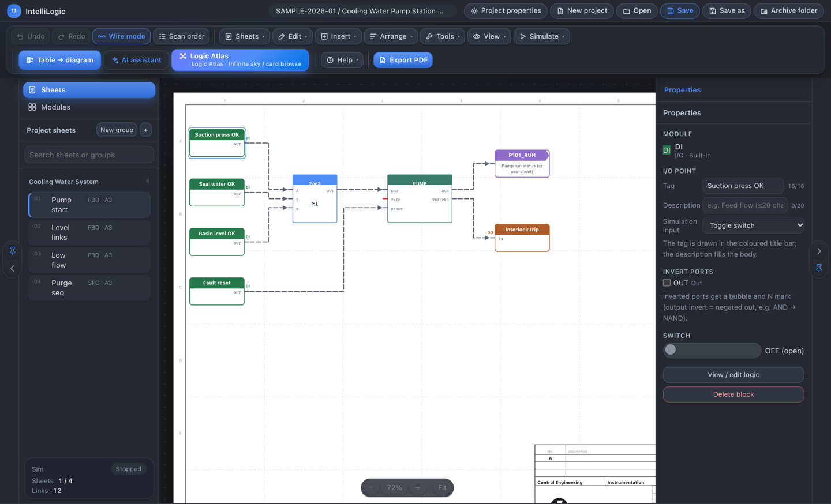Click the zoom in plus button

tap(418, 488)
